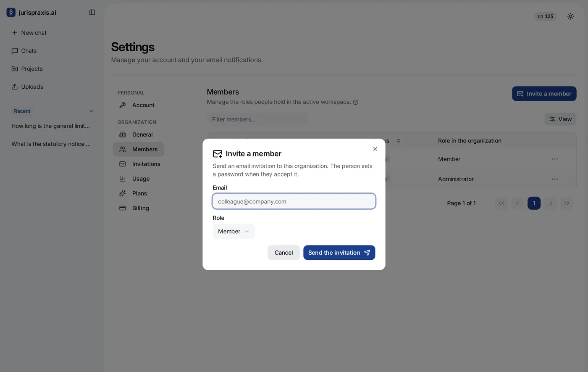Go to first page of members
The image size is (588, 372).
pyautogui.click(x=501, y=203)
